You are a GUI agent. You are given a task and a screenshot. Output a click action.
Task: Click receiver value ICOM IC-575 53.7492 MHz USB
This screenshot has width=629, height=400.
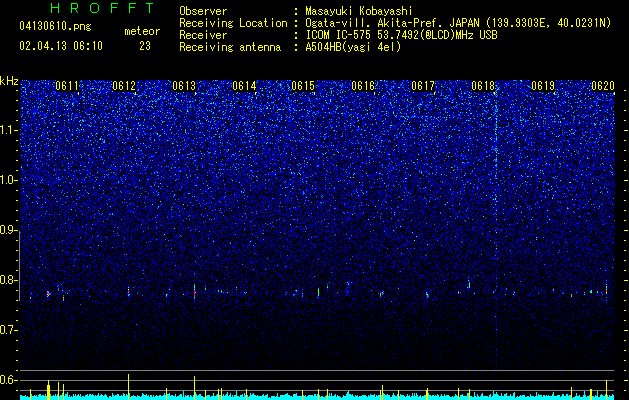pyautogui.click(x=401, y=35)
